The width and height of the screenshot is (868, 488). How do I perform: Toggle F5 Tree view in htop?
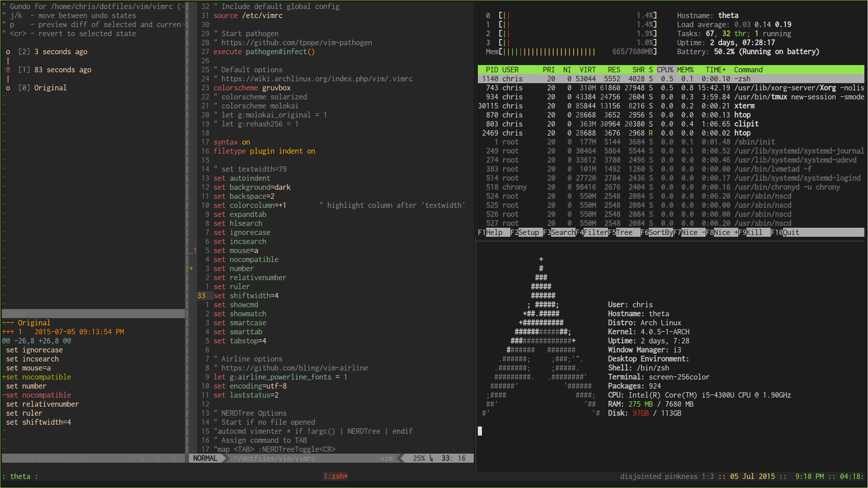point(624,232)
